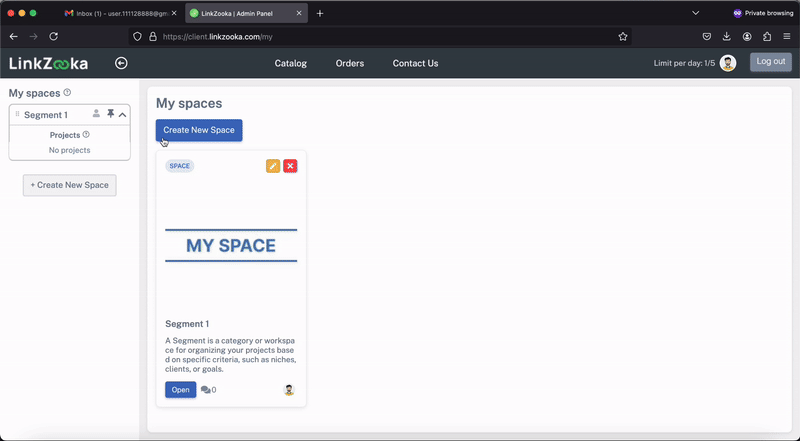Image resolution: width=800 pixels, height=441 pixels.
Task: Go to the Catalog menu
Action: coord(291,63)
